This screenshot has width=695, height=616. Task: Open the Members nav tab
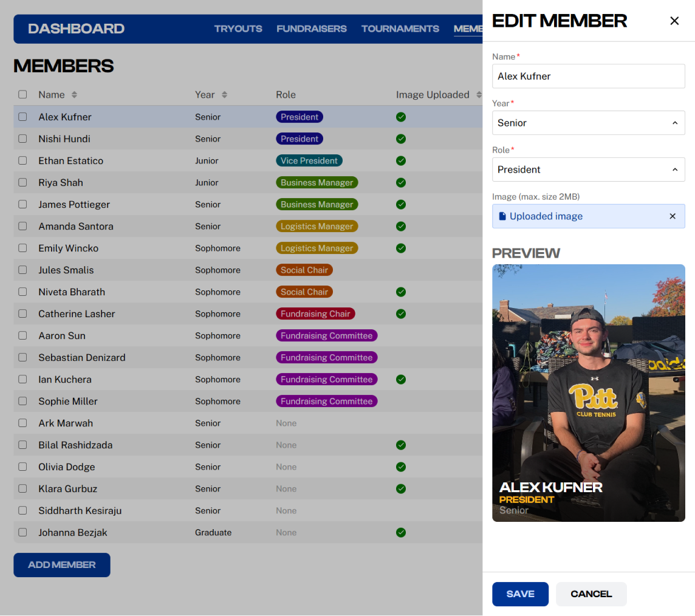tap(468, 29)
